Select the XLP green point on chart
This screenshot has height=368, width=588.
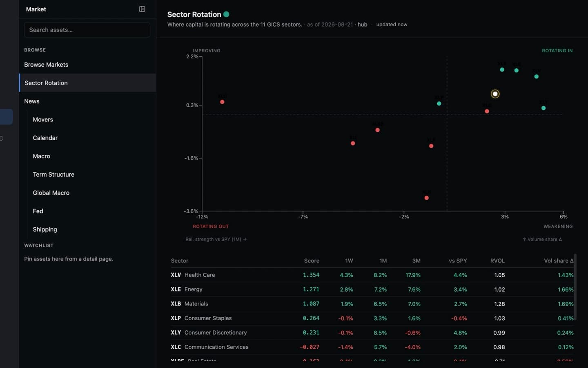(x=439, y=103)
